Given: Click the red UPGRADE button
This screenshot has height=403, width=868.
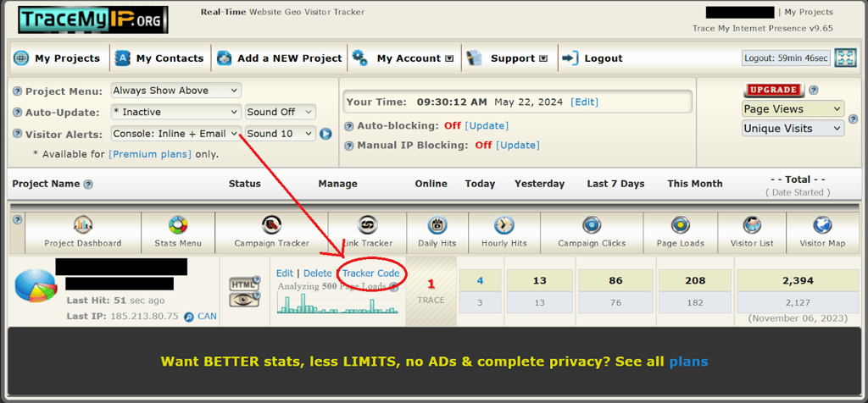Looking at the screenshot, I should (x=775, y=90).
